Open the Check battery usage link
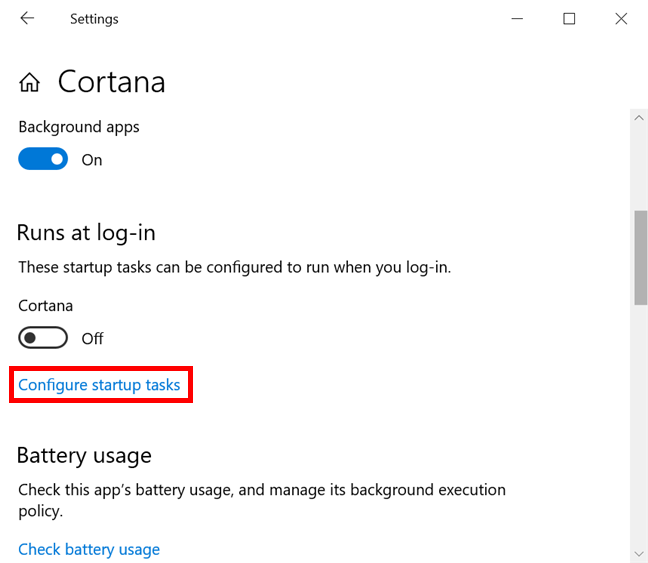The width and height of the screenshot is (648, 563). (x=89, y=549)
